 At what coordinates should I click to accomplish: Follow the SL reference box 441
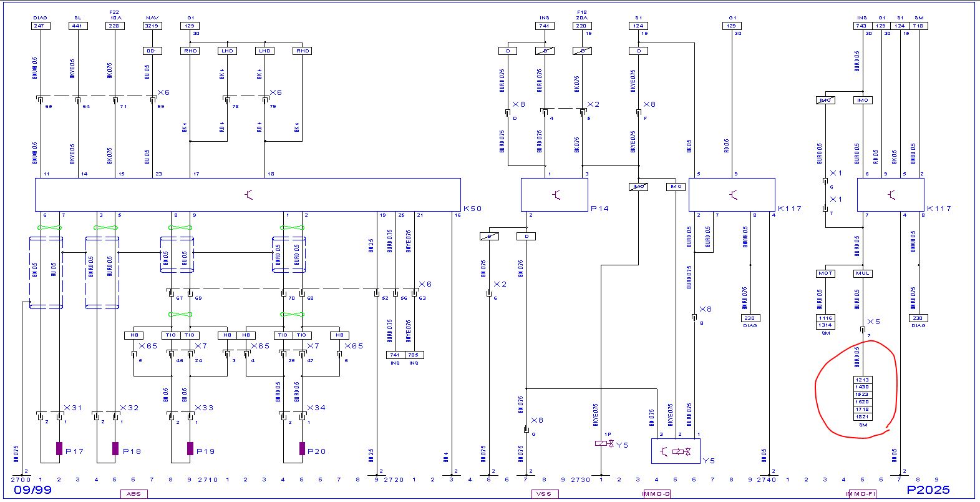[x=77, y=26]
